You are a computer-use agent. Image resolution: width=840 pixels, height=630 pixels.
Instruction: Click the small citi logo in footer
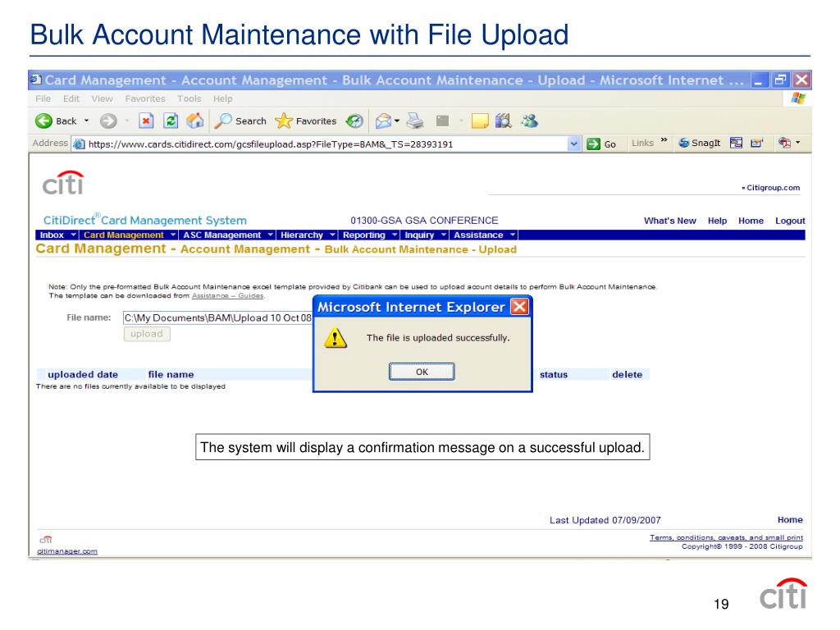46,540
